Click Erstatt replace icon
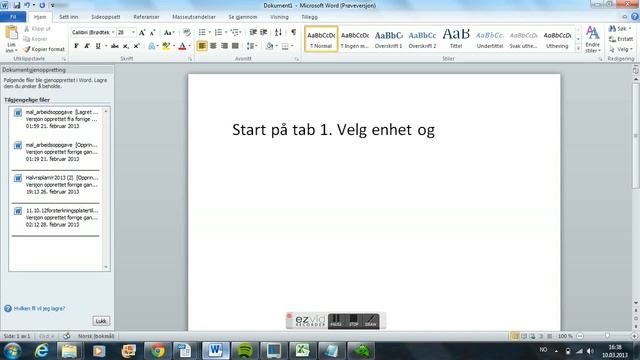Viewport: 640px width, 360px height. (x=620, y=39)
